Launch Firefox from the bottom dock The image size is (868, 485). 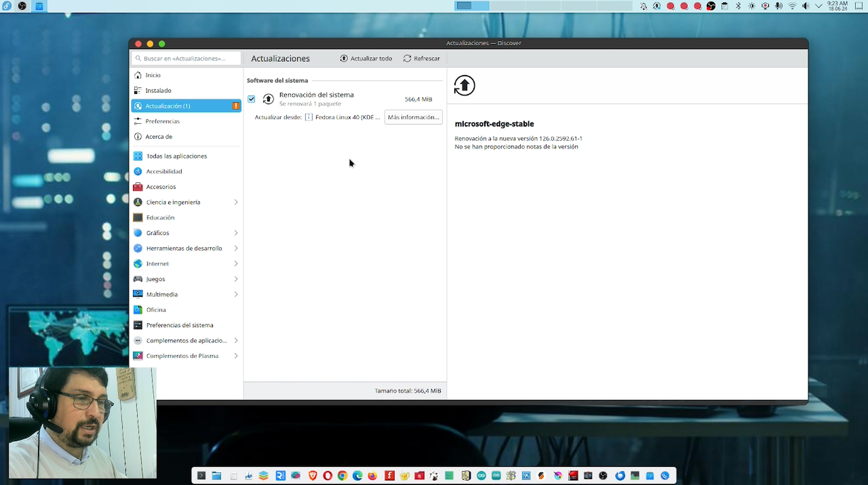pos(372,476)
